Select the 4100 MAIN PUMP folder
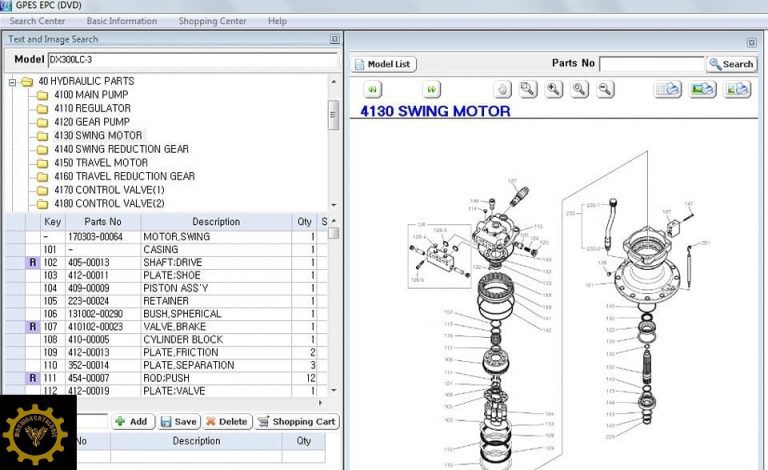The width and height of the screenshot is (768, 470). (x=93, y=95)
